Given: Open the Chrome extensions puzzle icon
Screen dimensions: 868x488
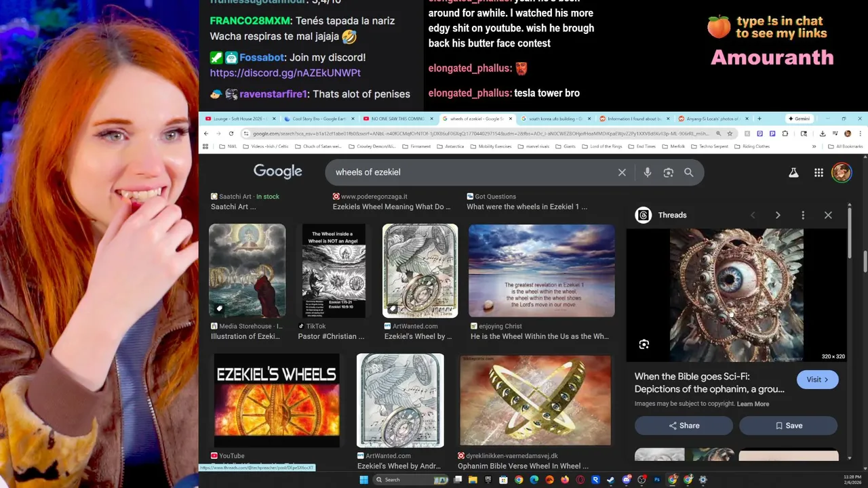Looking at the screenshot, I should [x=785, y=134].
